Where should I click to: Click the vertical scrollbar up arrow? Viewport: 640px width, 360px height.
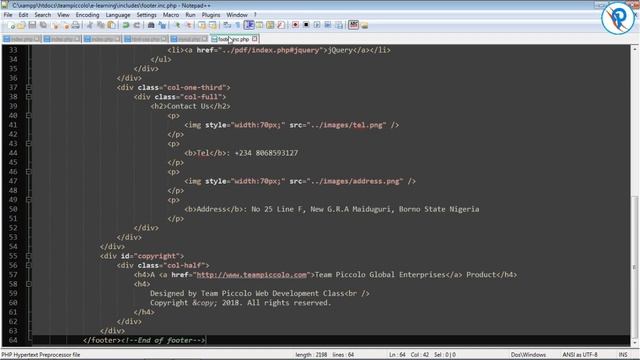[634, 49]
